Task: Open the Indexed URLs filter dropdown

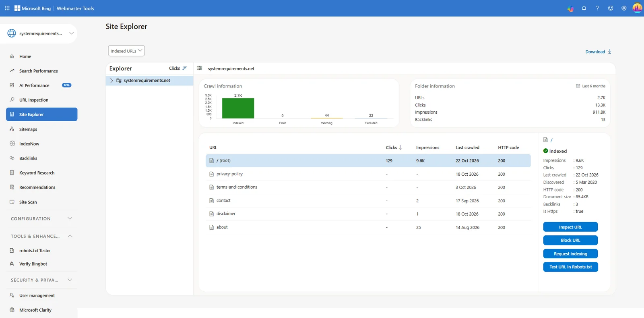Action: tap(126, 51)
